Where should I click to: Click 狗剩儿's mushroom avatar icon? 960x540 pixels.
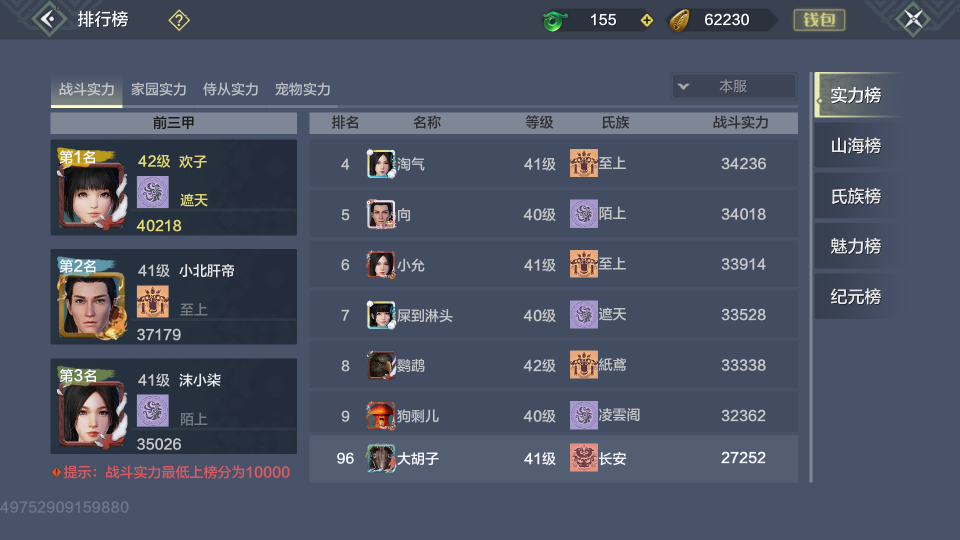[x=380, y=416]
